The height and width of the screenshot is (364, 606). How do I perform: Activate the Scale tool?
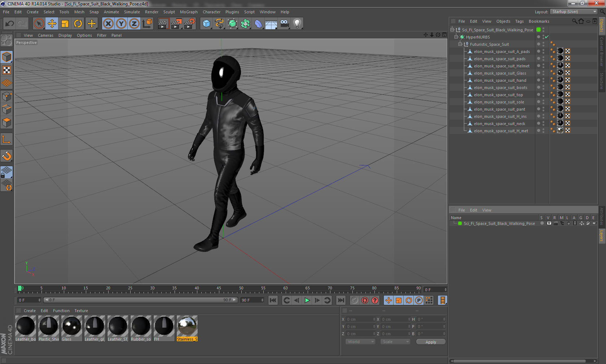tap(65, 24)
